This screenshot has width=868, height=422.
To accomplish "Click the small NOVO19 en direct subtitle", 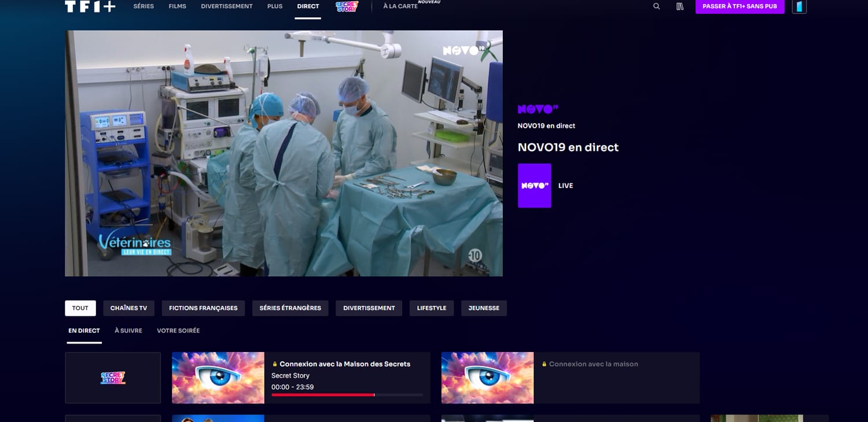I will 546,126.
